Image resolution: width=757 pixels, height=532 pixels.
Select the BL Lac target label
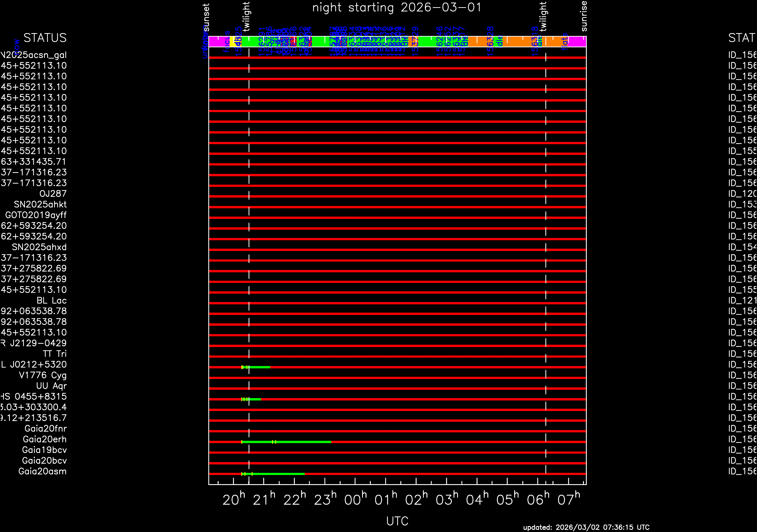pyautogui.click(x=52, y=300)
